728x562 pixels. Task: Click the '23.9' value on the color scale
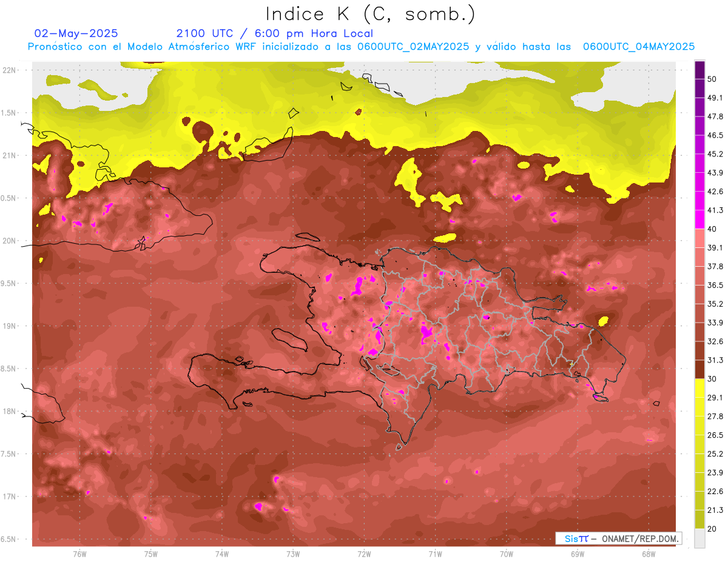coord(715,472)
